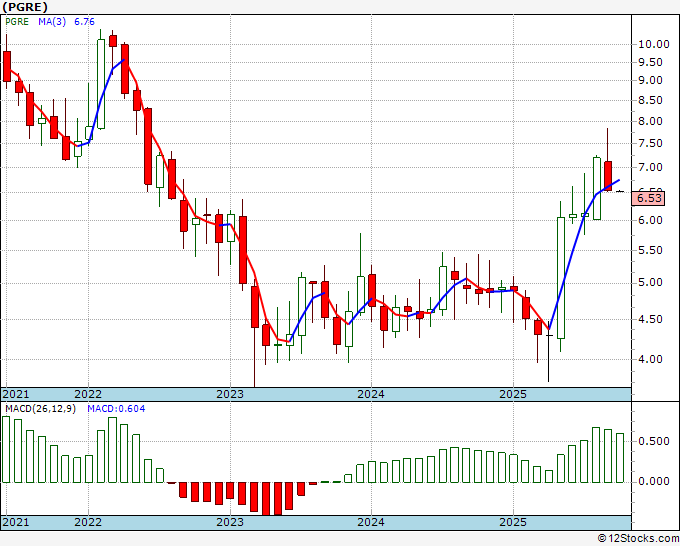
Task: Click 2024 on the MACD timeline
Action: click(x=371, y=522)
